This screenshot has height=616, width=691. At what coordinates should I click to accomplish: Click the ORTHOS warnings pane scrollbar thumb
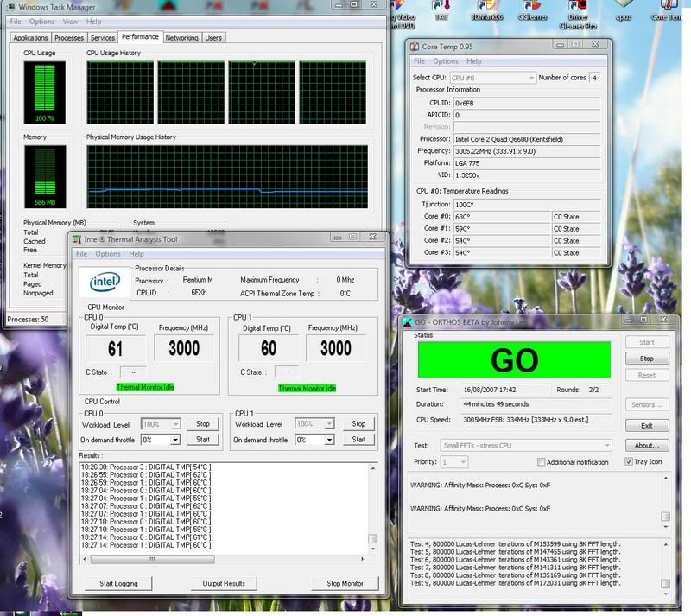[665, 517]
